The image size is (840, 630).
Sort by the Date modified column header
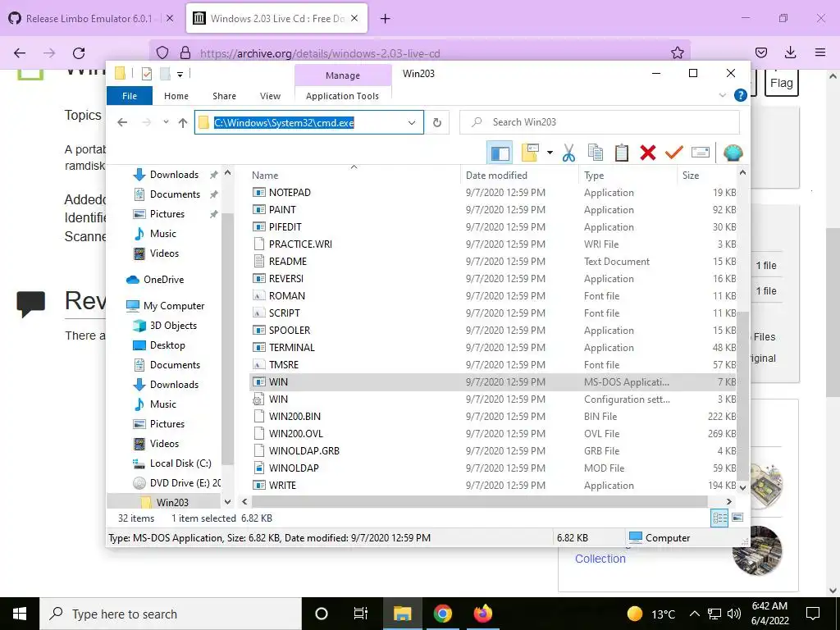(x=519, y=176)
